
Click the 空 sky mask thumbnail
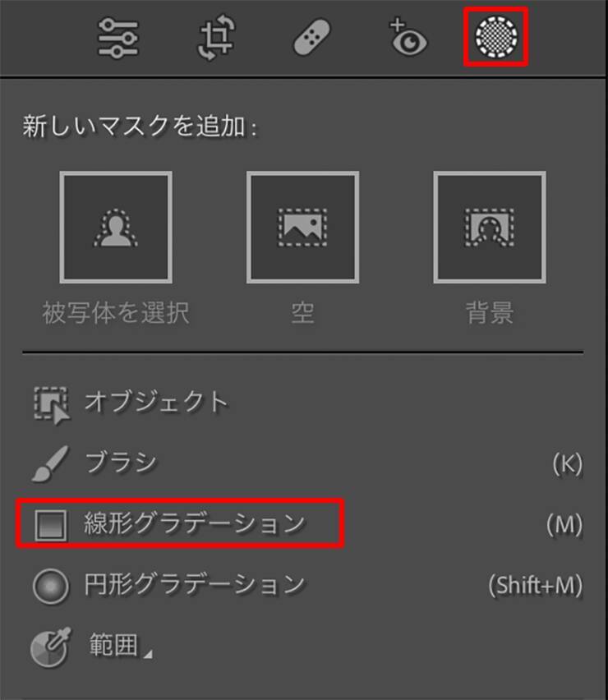click(302, 228)
